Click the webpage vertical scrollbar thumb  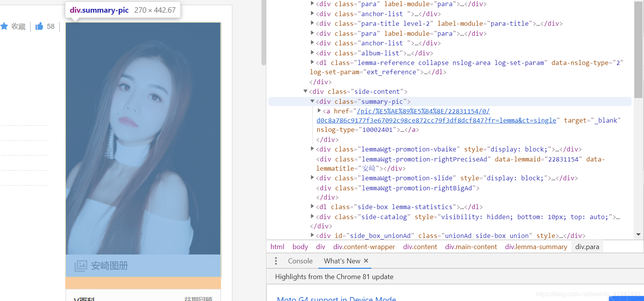(x=263, y=33)
